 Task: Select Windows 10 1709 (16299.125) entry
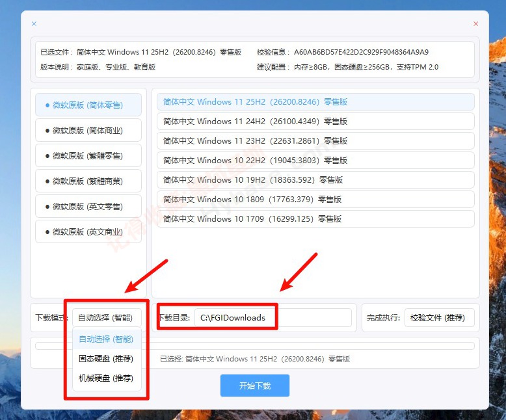[315, 219]
